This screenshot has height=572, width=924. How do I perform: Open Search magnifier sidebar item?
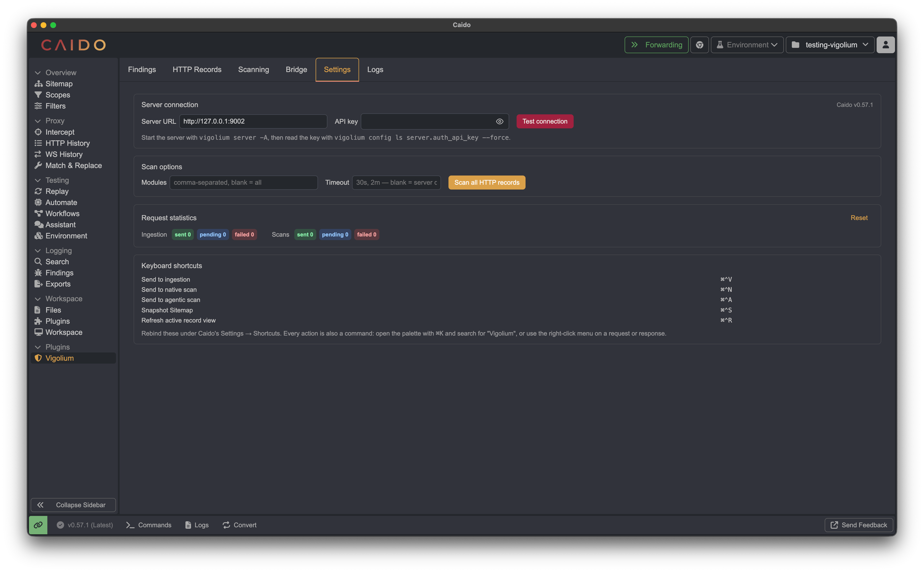click(73, 262)
